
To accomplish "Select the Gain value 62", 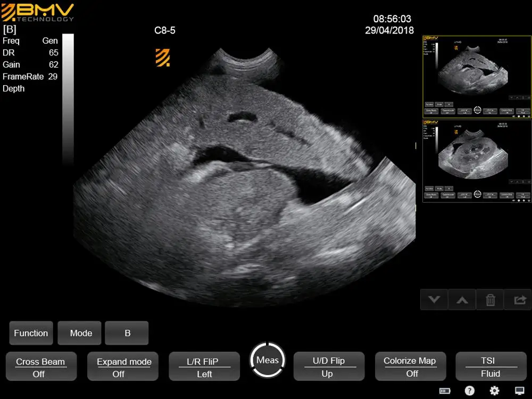I will coord(54,65).
